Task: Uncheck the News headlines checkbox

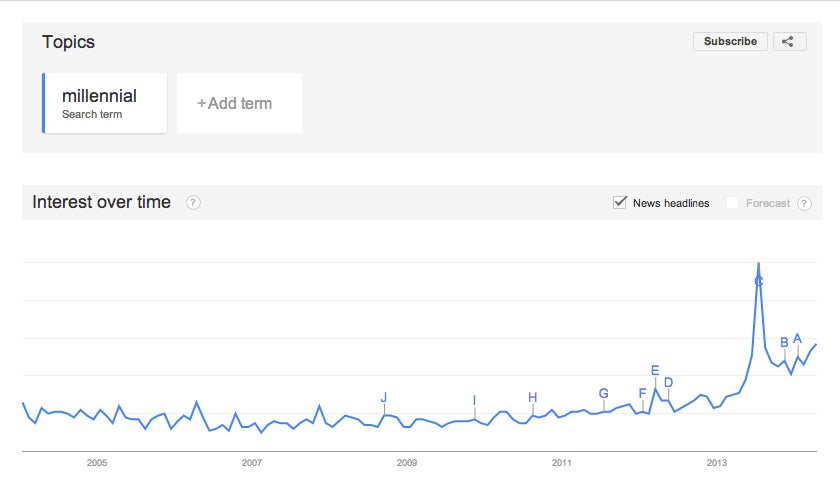Action: point(620,203)
